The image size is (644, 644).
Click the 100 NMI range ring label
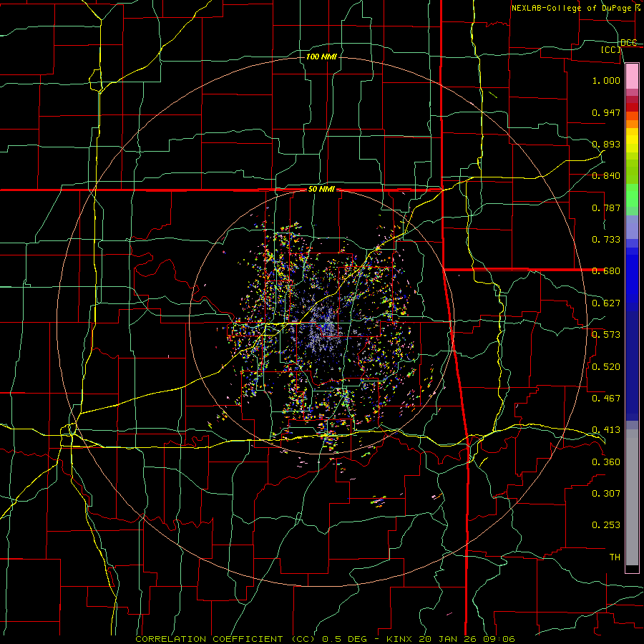click(x=321, y=57)
